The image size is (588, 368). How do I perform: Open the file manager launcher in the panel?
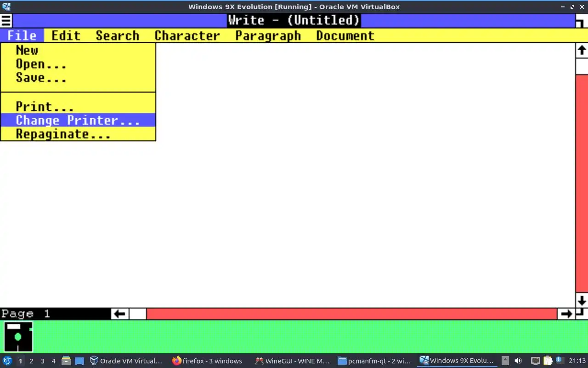point(66,361)
